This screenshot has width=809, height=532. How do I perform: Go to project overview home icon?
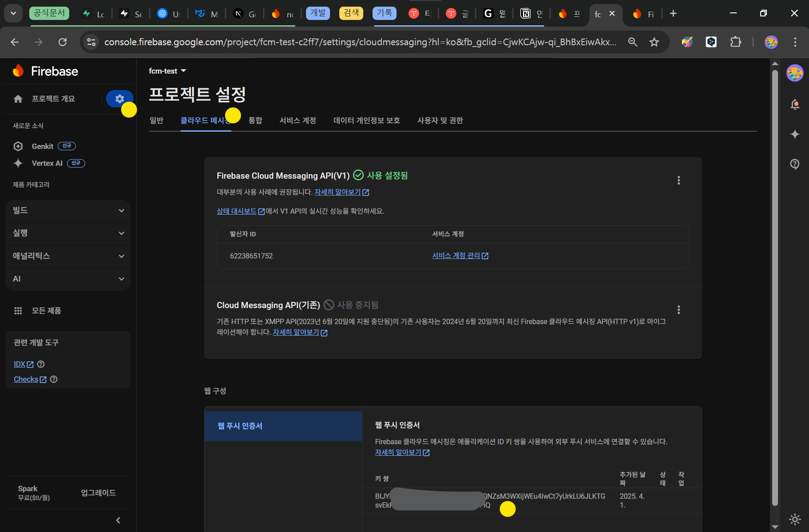pos(18,99)
